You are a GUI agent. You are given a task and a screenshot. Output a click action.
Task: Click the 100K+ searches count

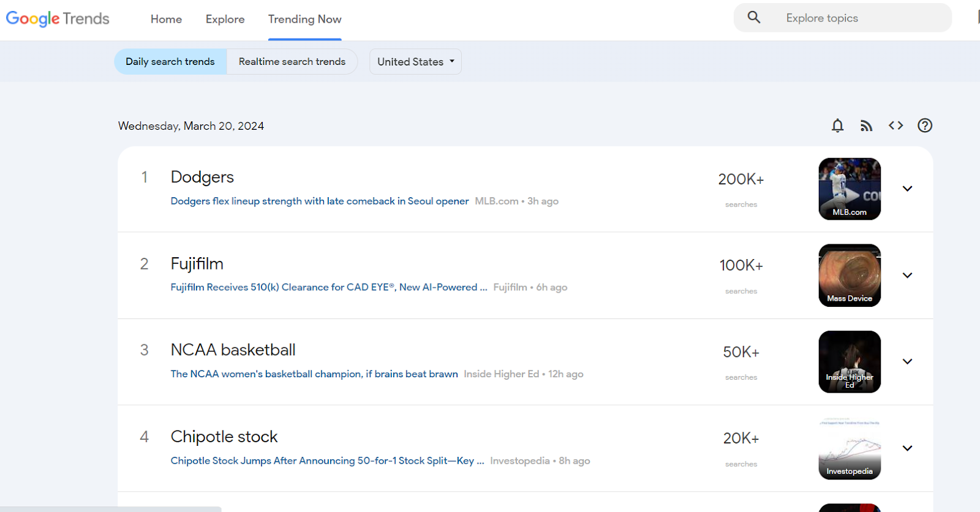[x=741, y=266]
